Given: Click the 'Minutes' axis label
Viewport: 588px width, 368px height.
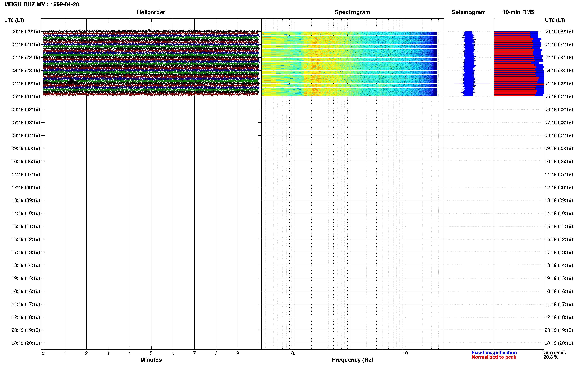Looking at the screenshot, I should 151,360.
